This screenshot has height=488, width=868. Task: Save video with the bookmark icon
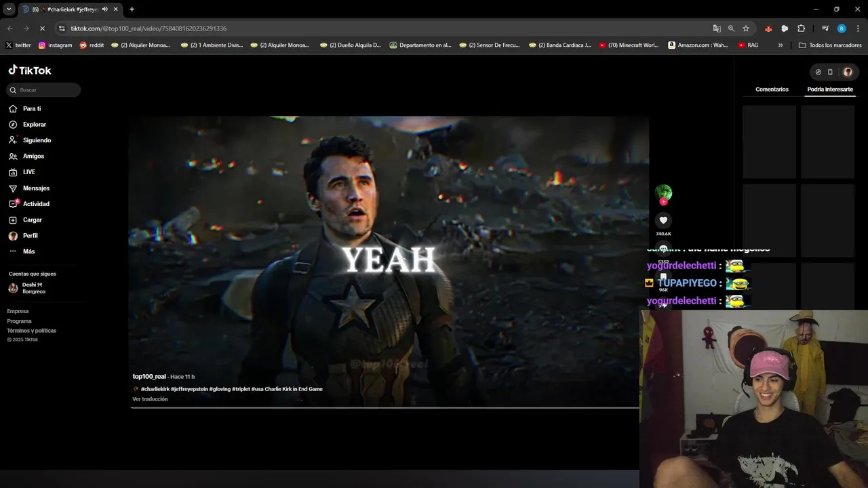[x=663, y=277]
